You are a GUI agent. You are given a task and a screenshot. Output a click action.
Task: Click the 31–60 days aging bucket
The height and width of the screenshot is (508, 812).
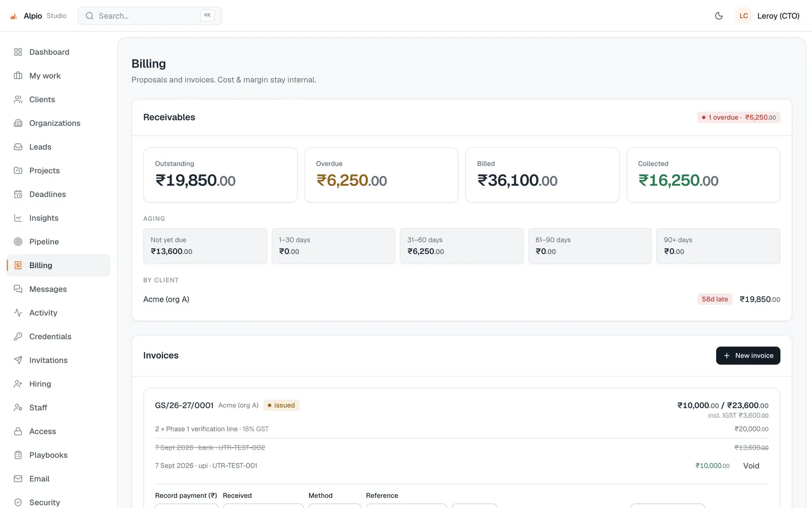(462, 246)
